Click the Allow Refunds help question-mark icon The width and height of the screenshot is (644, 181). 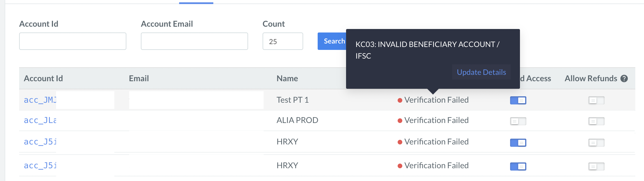click(x=624, y=79)
